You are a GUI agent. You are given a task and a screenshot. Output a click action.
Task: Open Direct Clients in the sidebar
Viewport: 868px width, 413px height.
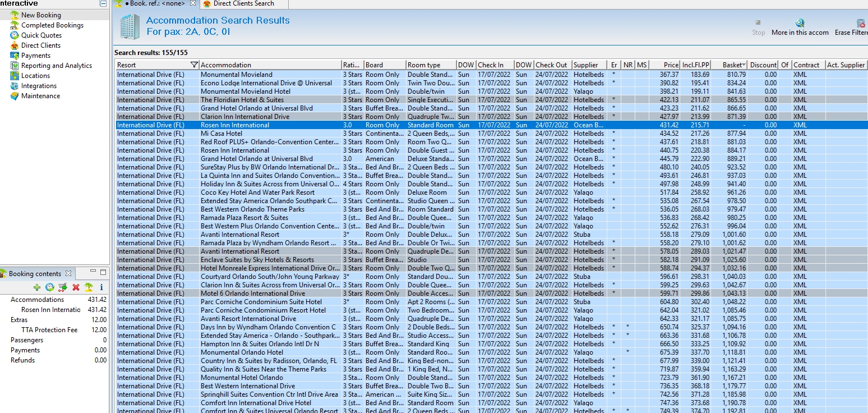tap(41, 45)
